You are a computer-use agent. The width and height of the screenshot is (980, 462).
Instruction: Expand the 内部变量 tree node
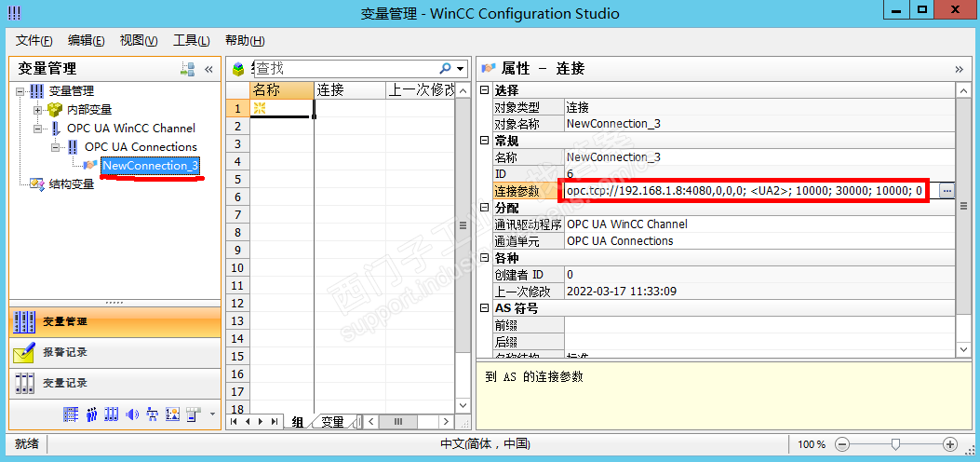(x=38, y=110)
